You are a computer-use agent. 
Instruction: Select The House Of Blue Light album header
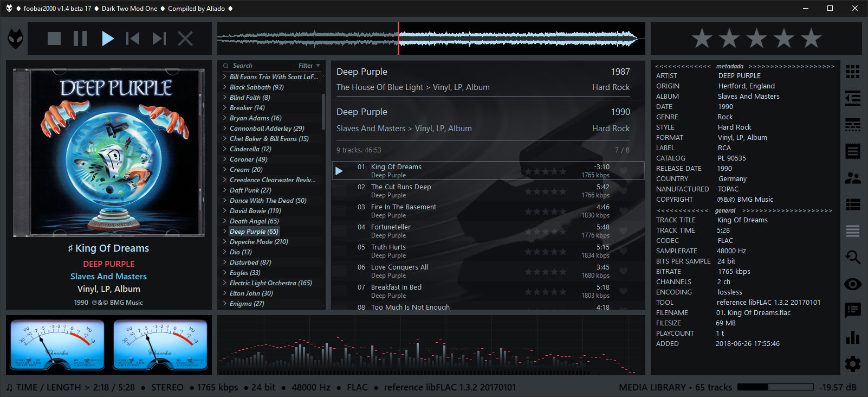(483, 79)
